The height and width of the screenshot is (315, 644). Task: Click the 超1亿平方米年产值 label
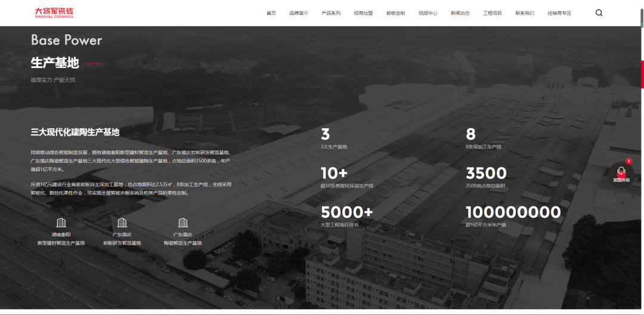[486, 225]
